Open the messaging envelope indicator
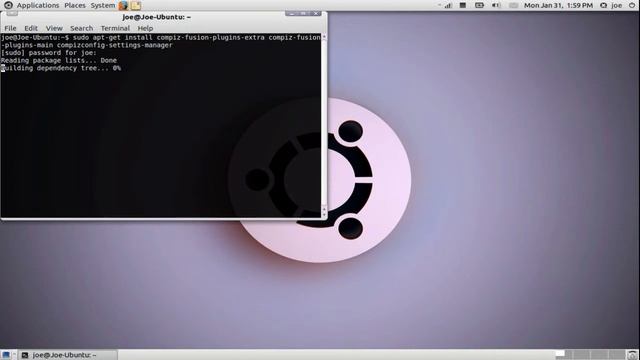Screen dimensions: 640x360 pyautogui.click(x=513, y=5)
